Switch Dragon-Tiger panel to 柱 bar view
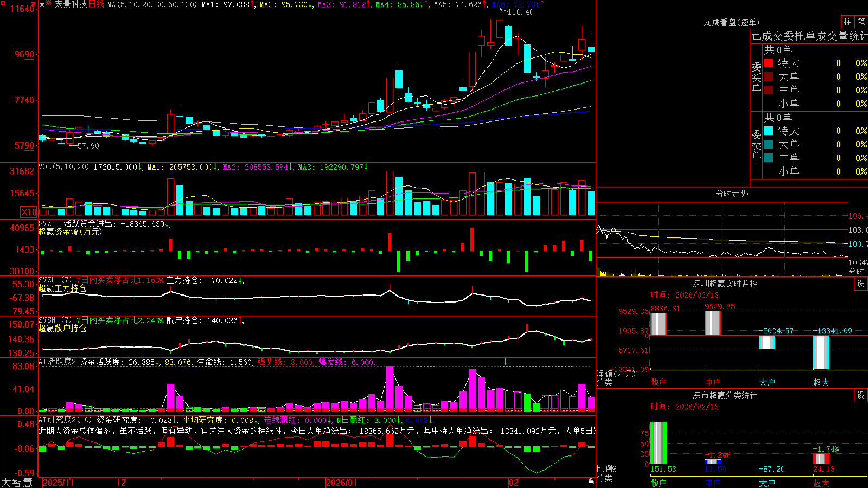Screen dimensions: 868x488 (x=847, y=22)
